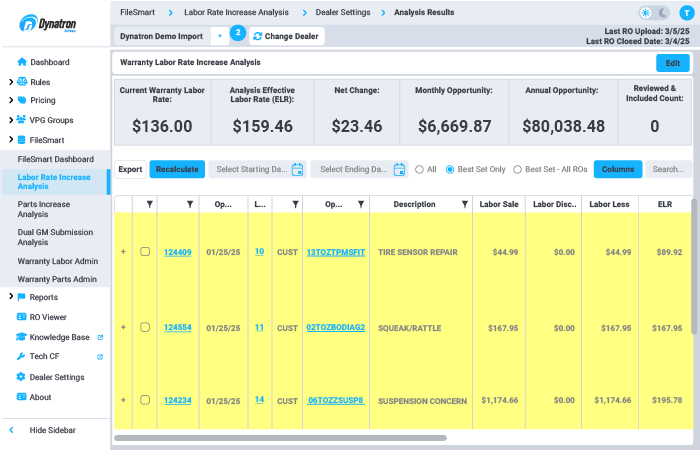
Task: Open the dealer dropdown arrow
Action: click(x=220, y=36)
